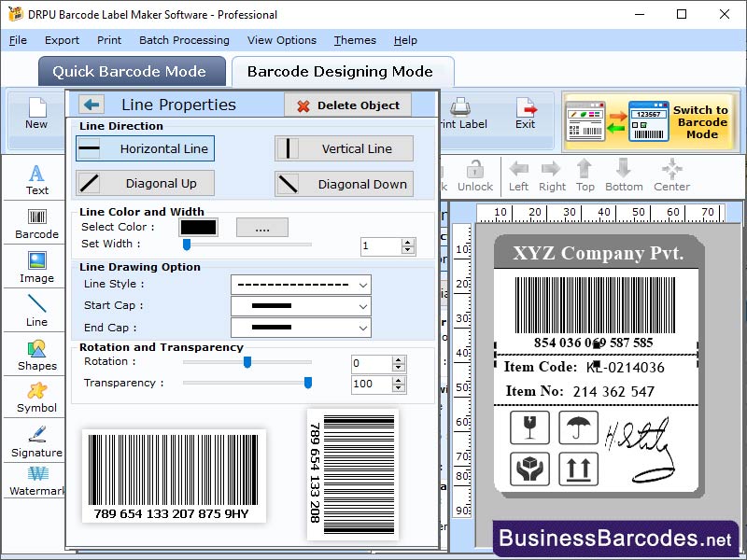747x560 pixels.
Task: Select the umbrella keep-dry symbol
Action: (578, 427)
